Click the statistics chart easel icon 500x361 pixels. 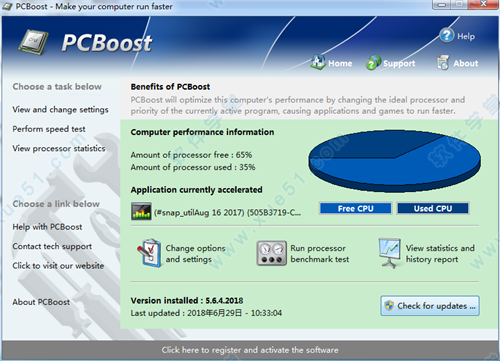click(x=389, y=253)
